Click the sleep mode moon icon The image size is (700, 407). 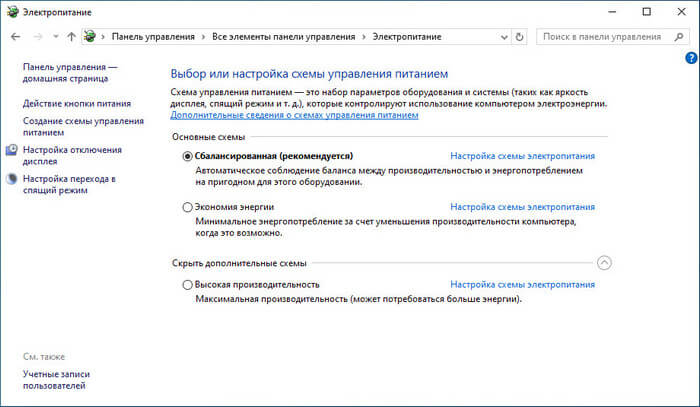12,179
